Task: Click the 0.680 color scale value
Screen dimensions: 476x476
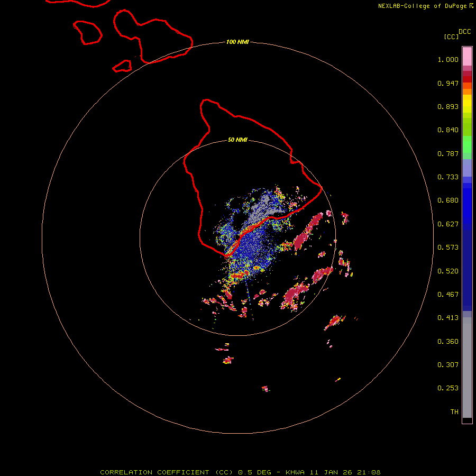Action: (x=448, y=200)
